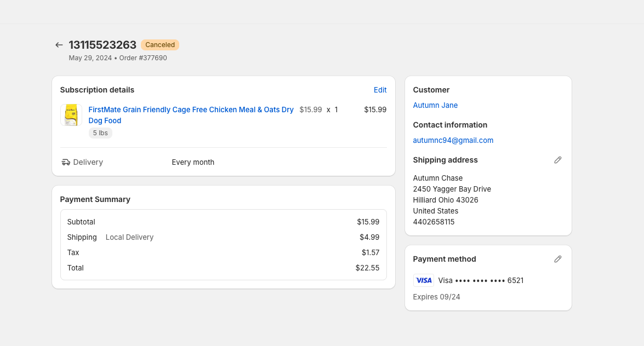The width and height of the screenshot is (644, 346).
Task: Click the 2450 Yagger Bay Drive address line
Action: tap(452, 189)
